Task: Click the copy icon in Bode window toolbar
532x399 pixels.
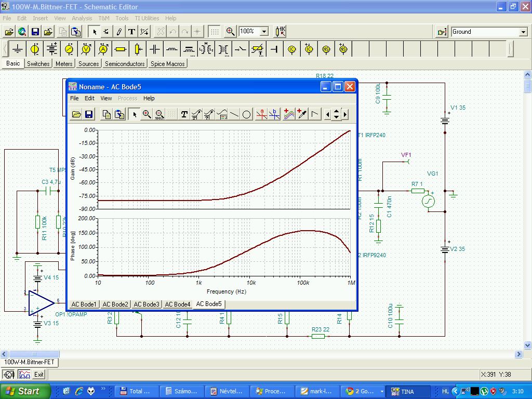Action: point(107,114)
